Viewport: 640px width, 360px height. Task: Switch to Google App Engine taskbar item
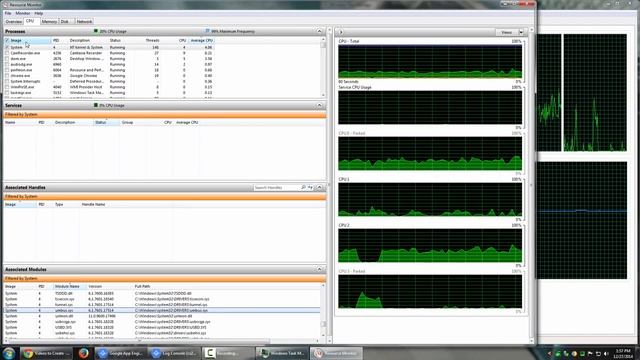[x=121, y=353]
